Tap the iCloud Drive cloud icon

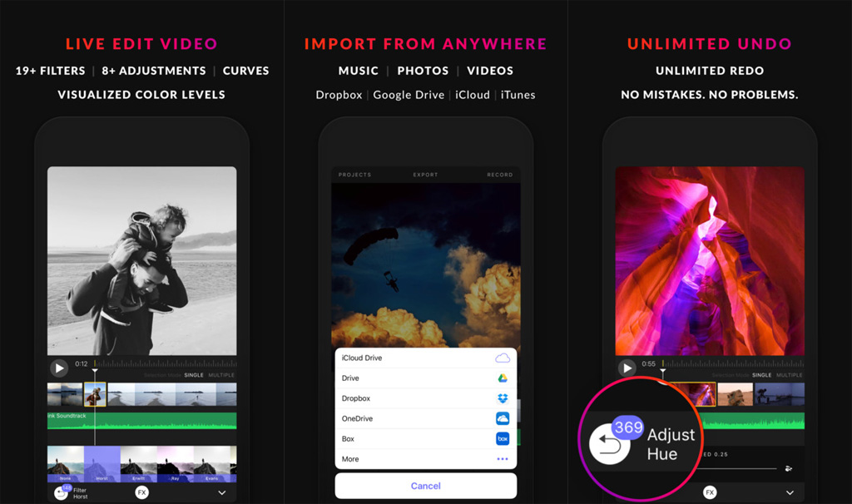pos(502,358)
